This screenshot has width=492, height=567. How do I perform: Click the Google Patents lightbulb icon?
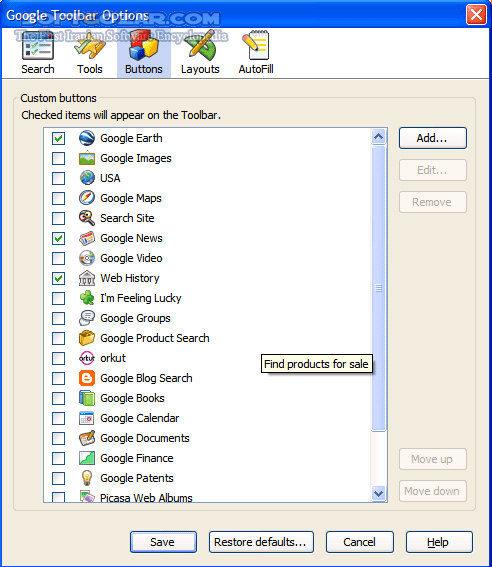pos(87,478)
